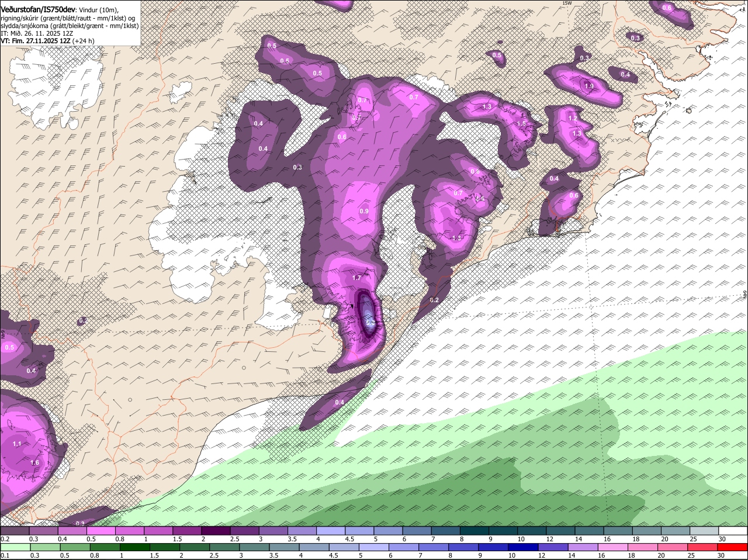
Task: Select light pink lower legend swatch labeled 16
Action: pos(613,547)
